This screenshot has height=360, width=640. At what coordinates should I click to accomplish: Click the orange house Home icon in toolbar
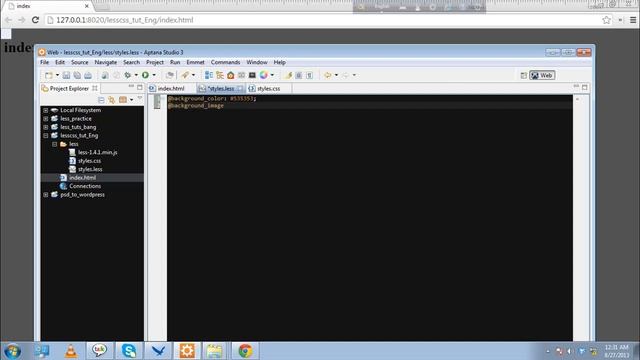click(x=231, y=75)
